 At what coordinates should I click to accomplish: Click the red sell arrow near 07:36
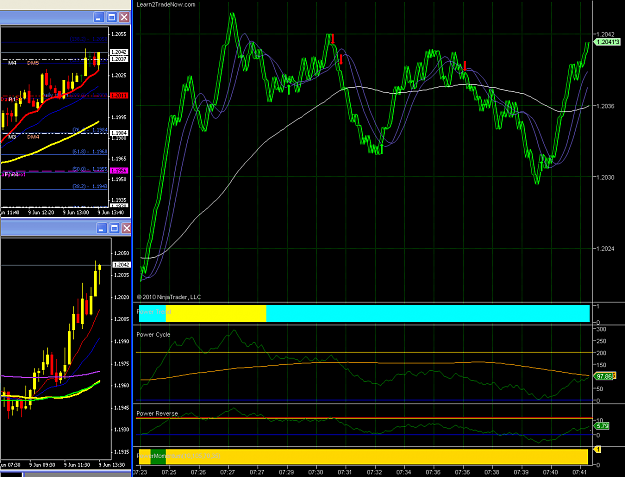pyautogui.click(x=464, y=66)
